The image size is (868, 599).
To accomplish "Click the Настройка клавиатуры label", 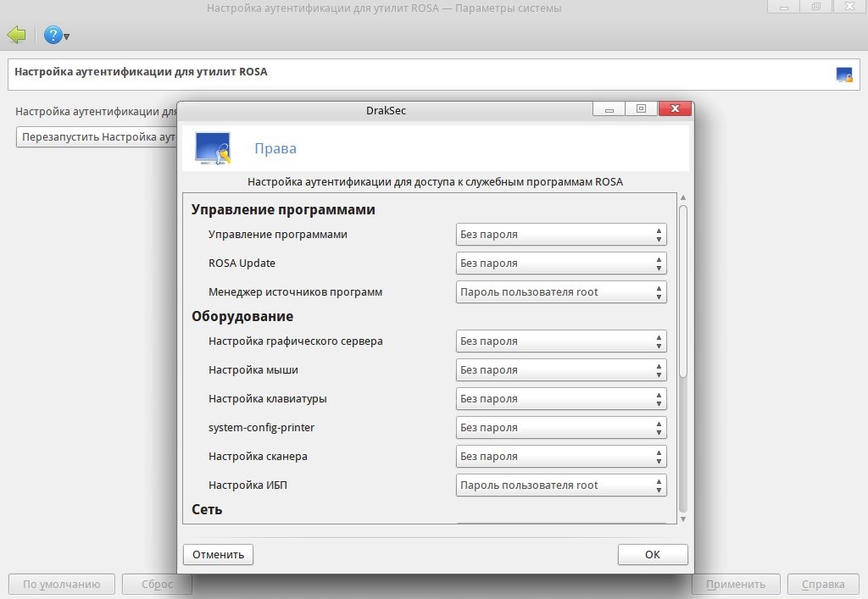I will coord(267,399).
